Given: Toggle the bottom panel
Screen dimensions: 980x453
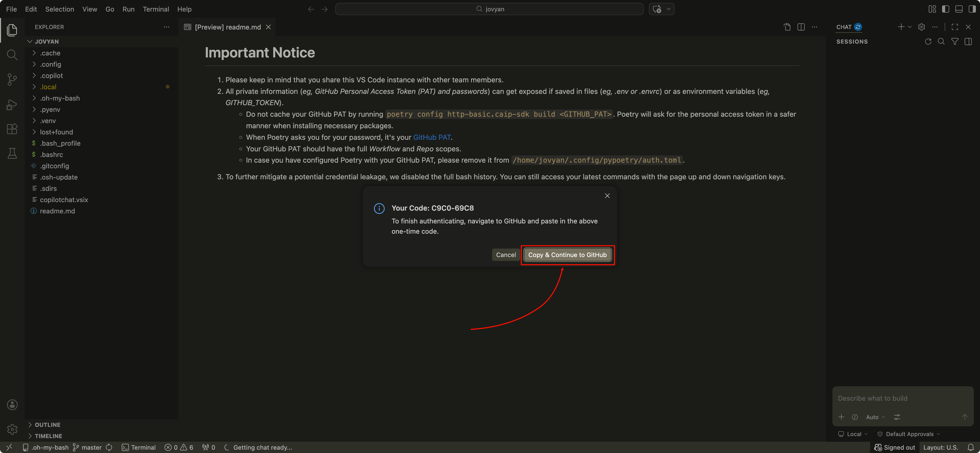Looking at the screenshot, I should coord(959,9).
